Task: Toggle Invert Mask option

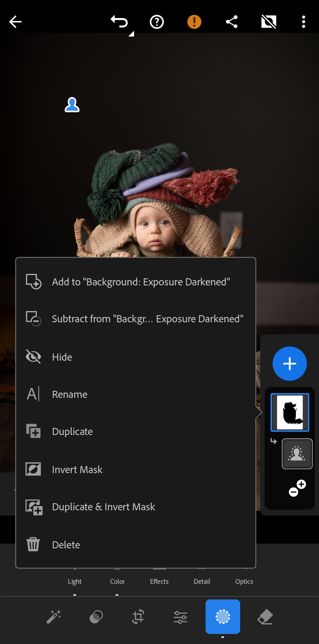Action: point(77,470)
